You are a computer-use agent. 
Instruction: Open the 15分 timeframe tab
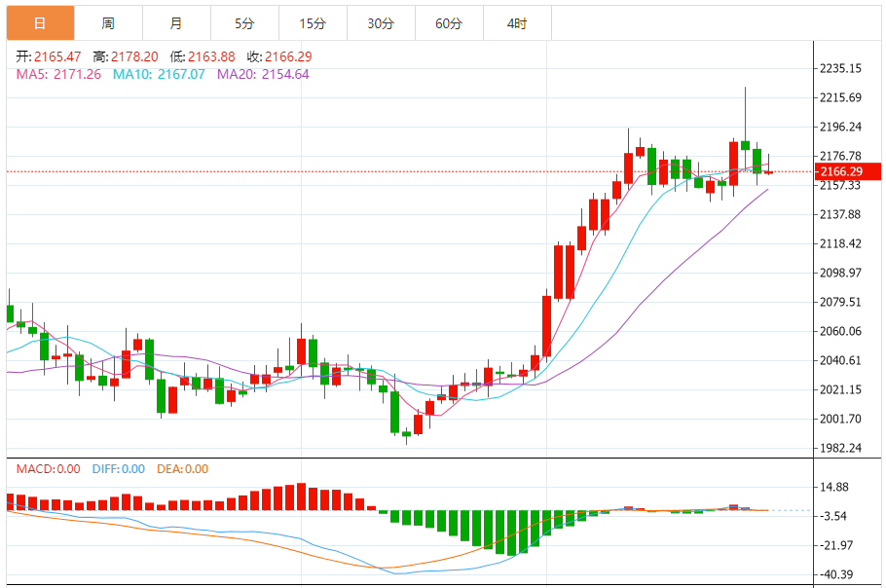313,23
